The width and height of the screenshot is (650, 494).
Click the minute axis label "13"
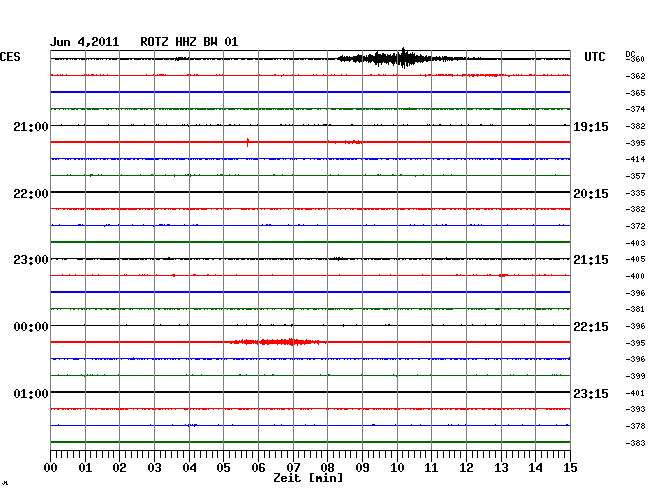coord(501,468)
